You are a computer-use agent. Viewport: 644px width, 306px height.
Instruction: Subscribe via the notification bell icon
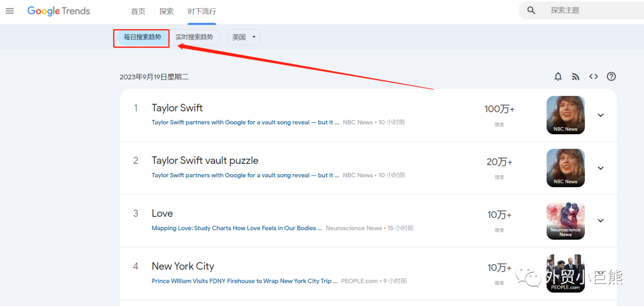(558, 76)
